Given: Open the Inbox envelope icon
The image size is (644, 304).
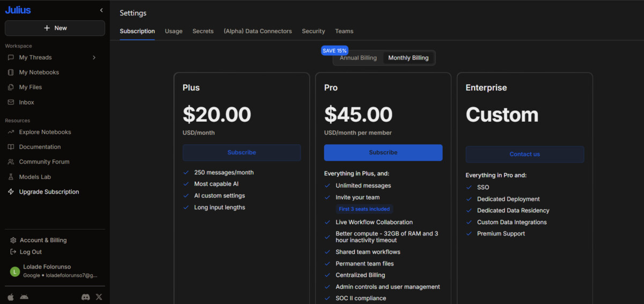Looking at the screenshot, I should [11, 102].
